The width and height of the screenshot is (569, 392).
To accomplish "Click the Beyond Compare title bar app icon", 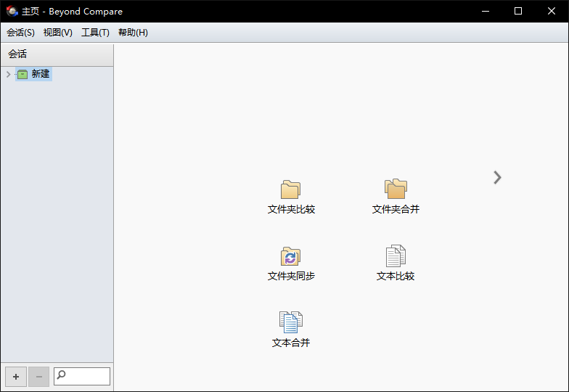I will pyautogui.click(x=12, y=12).
